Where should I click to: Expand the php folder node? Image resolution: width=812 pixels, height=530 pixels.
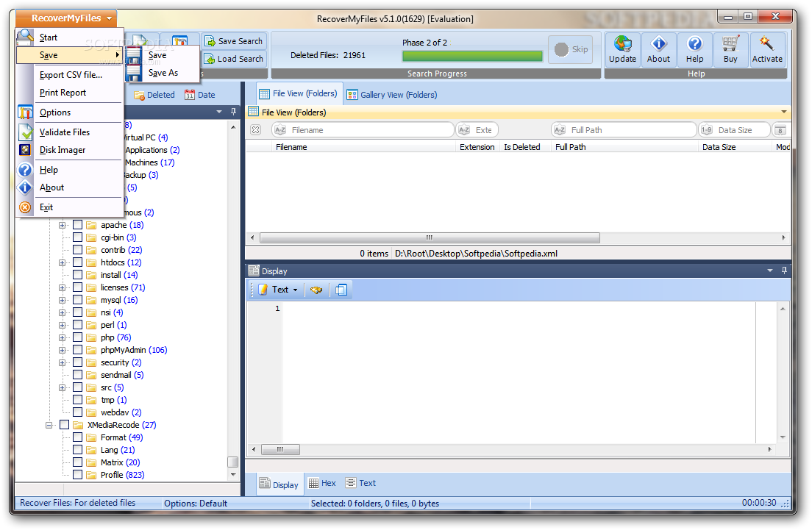click(x=62, y=338)
